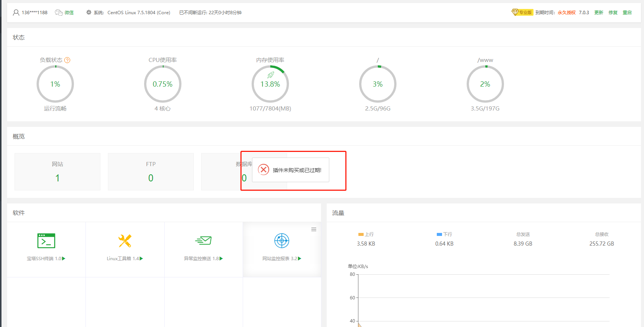Click the green play arrow after Linux工具箱 1.4
Viewport: 644px width, 327px height.
click(x=141, y=258)
